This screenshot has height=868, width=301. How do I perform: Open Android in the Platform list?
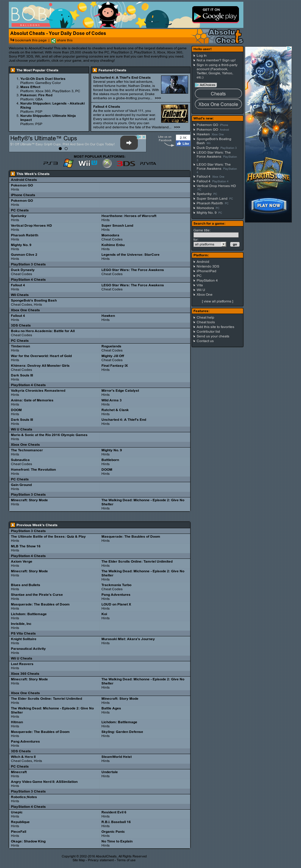pos(203,261)
